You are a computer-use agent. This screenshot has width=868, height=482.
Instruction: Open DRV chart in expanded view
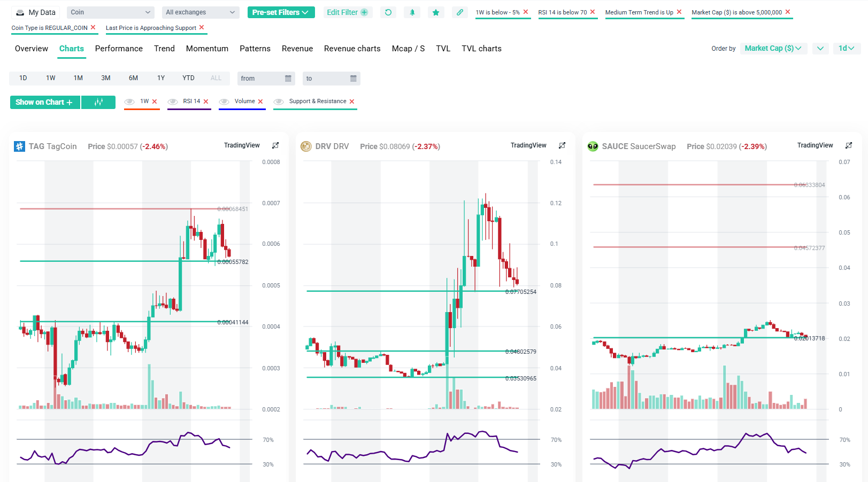tap(562, 145)
